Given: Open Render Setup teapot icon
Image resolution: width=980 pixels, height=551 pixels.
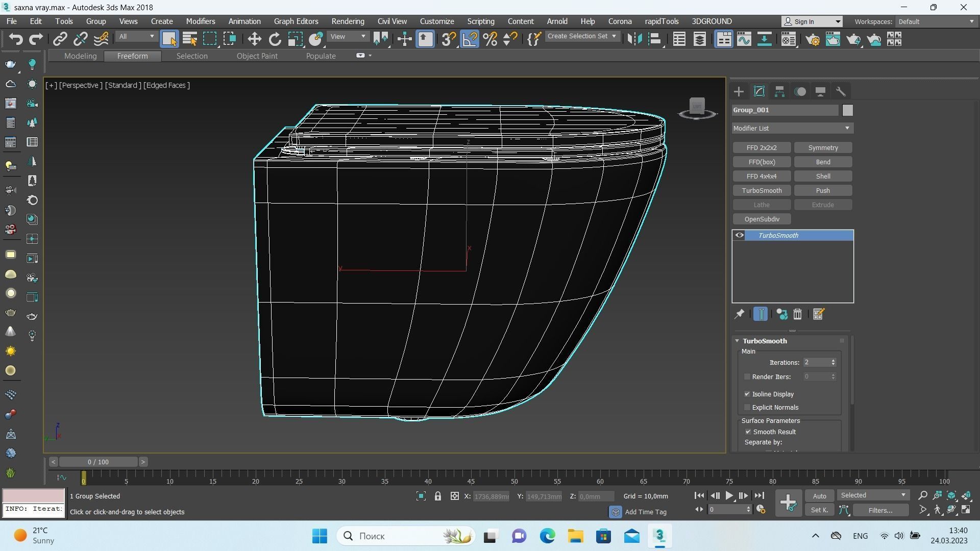Looking at the screenshot, I should [813, 39].
